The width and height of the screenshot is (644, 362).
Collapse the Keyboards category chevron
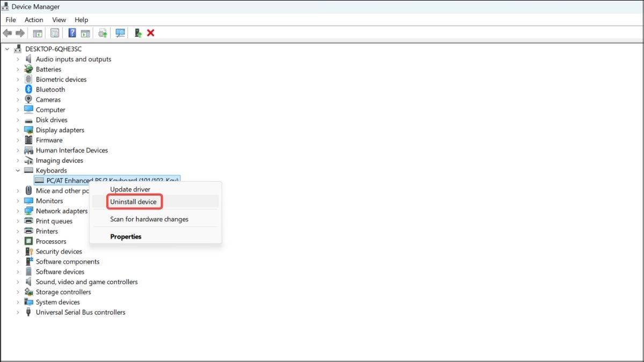click(x=18, y=171)
